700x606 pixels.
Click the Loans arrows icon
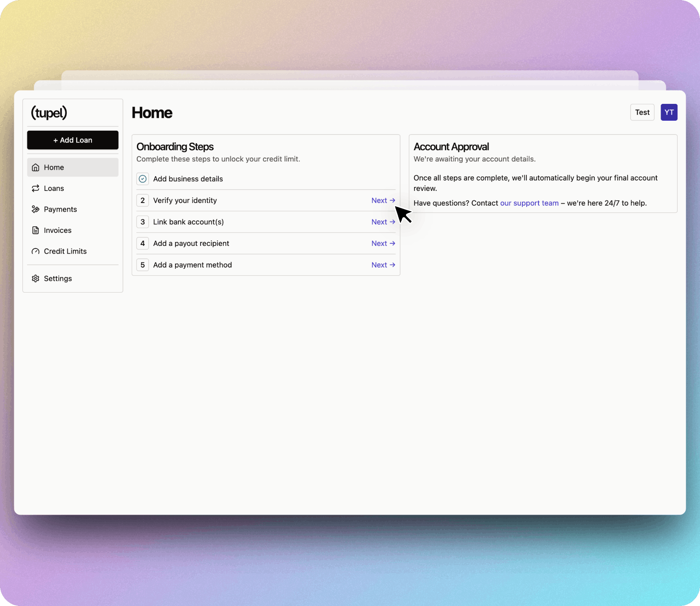pyautogui.click(x=36, y=188)
